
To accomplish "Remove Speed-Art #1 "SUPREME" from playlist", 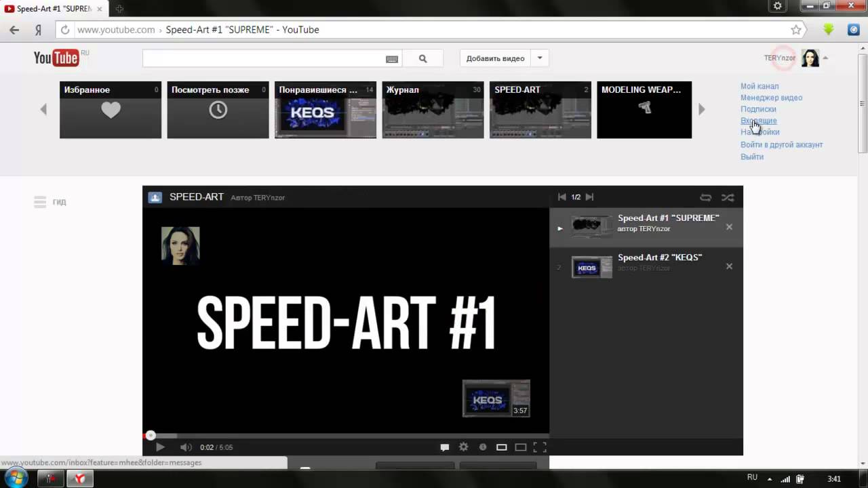I will pos(729,227).
